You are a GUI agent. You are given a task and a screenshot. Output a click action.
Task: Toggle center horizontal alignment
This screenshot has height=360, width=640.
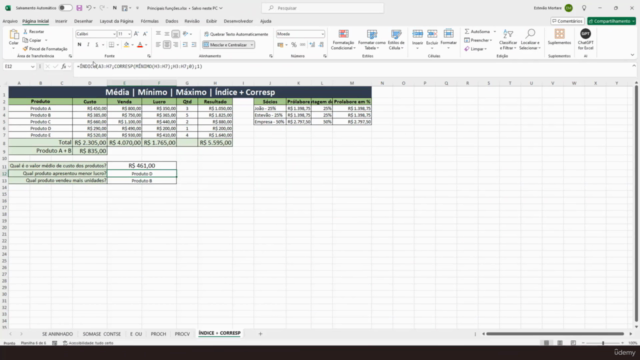167,44
